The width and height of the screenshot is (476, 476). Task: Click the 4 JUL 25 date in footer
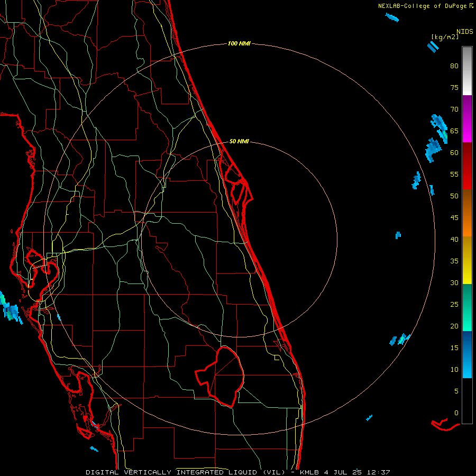(x=343, y=472)
